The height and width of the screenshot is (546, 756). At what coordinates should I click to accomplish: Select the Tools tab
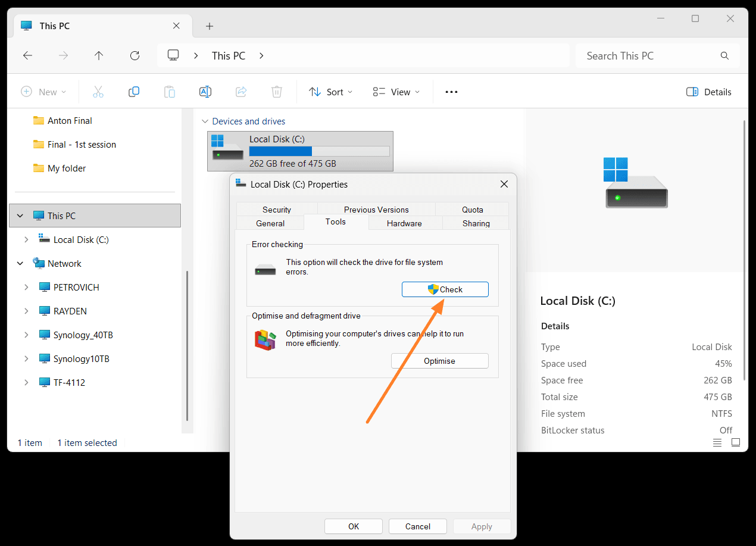tap(336, 221)
